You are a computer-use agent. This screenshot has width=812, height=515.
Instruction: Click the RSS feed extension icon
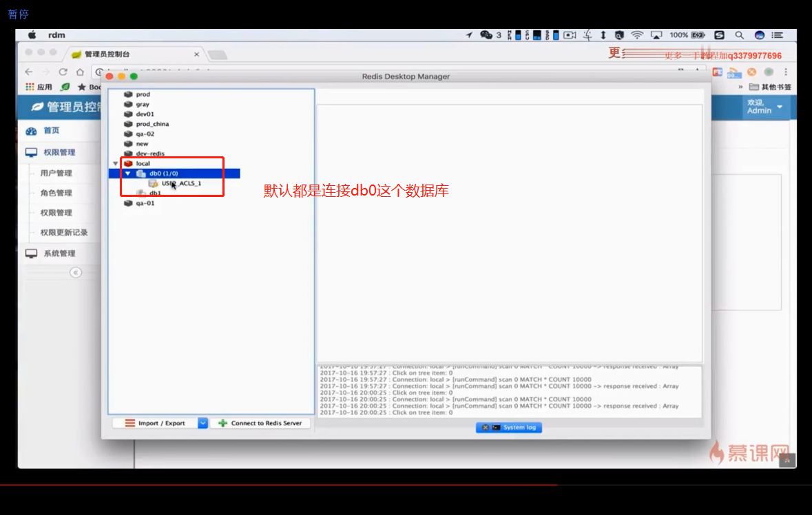(734, 72)
